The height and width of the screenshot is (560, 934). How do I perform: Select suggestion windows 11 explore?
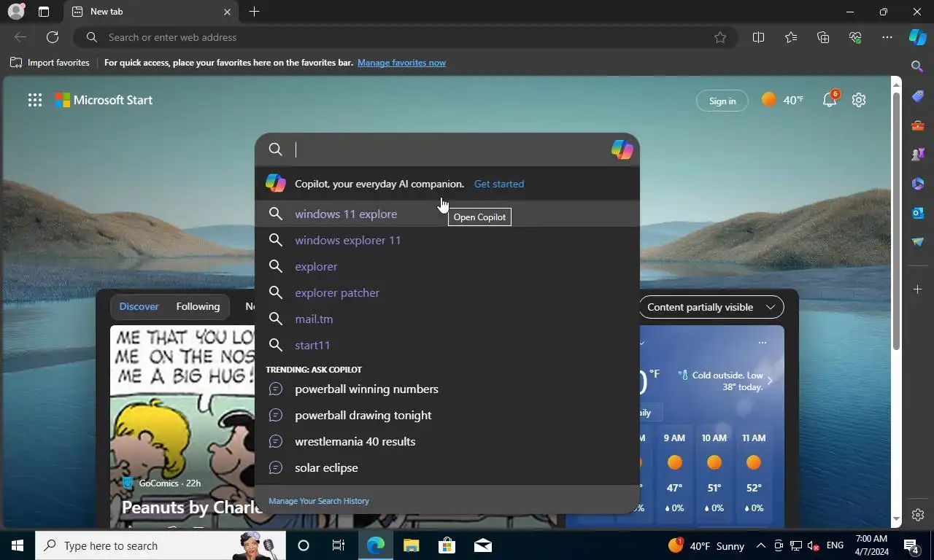pyautogui.click(x=447, y=214)
